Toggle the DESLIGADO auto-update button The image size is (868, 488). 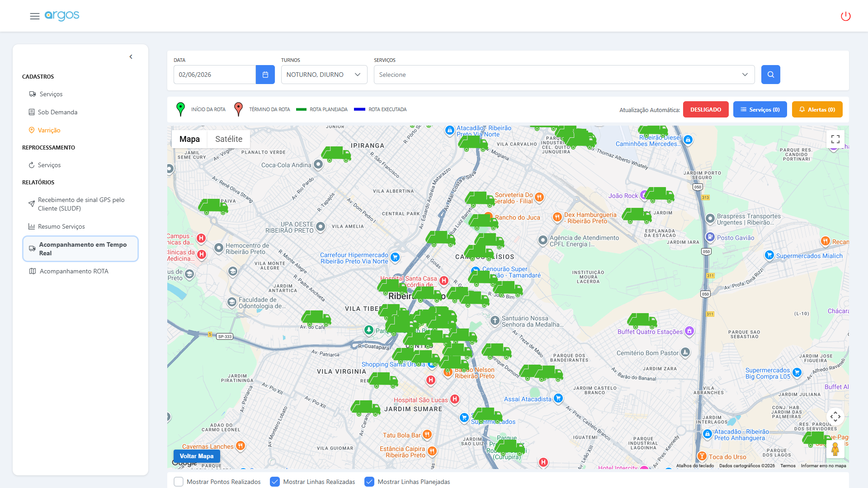[706, 109]
